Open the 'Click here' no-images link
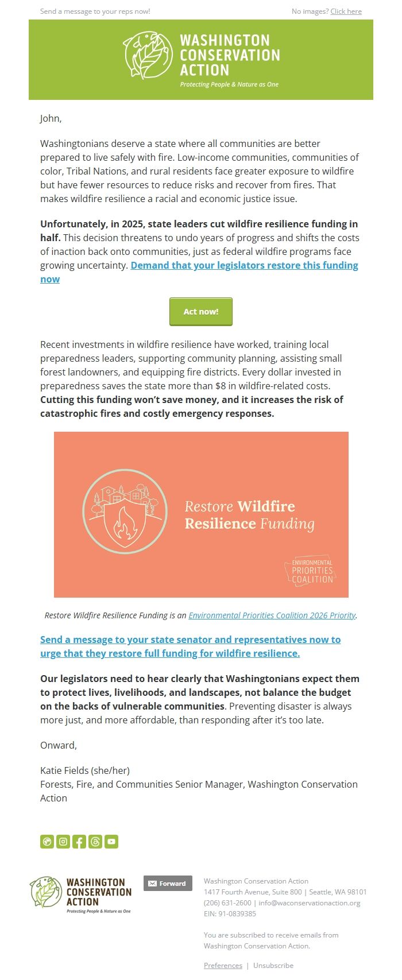 [x=346, y=11]
